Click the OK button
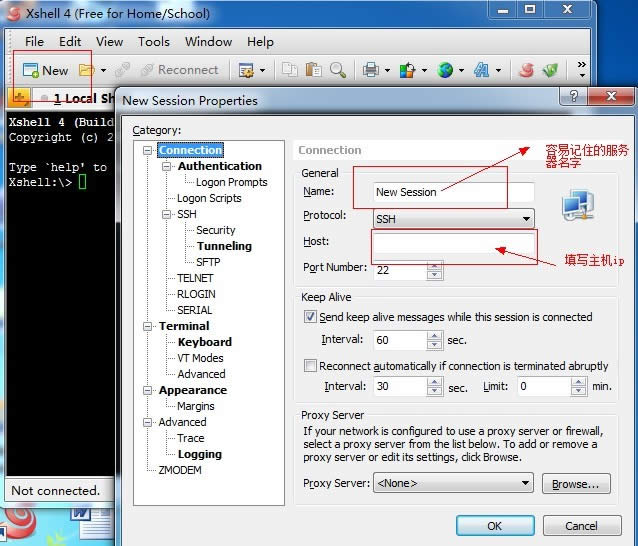This screenshot has height=546, width=638. pyautogui.click(x=494, y=526)
